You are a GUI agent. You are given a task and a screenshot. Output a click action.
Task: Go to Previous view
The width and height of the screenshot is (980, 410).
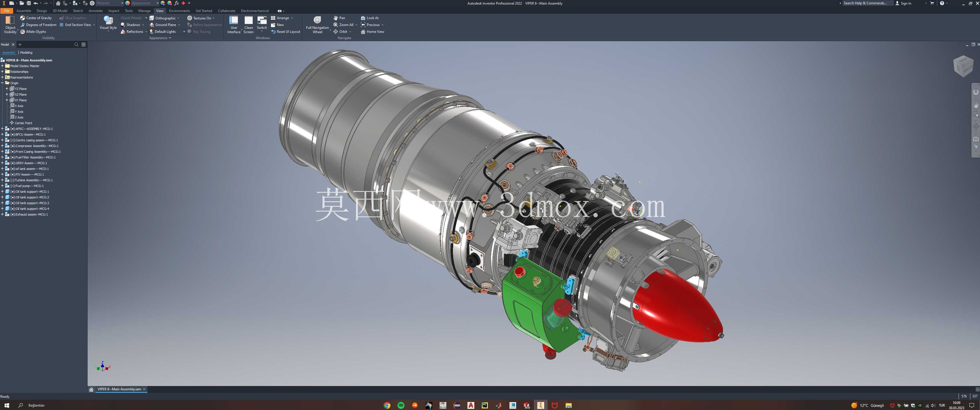coord(370,25)
